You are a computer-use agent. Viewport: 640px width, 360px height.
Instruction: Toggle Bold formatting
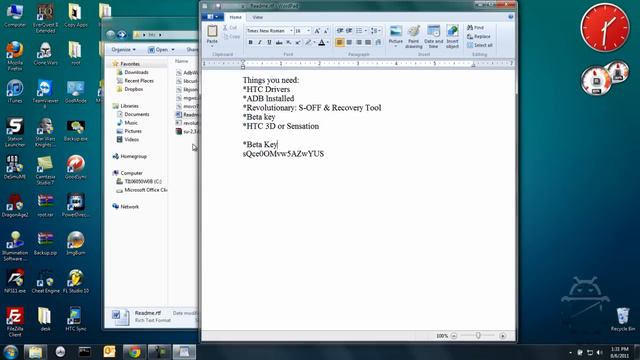[250, 42]
